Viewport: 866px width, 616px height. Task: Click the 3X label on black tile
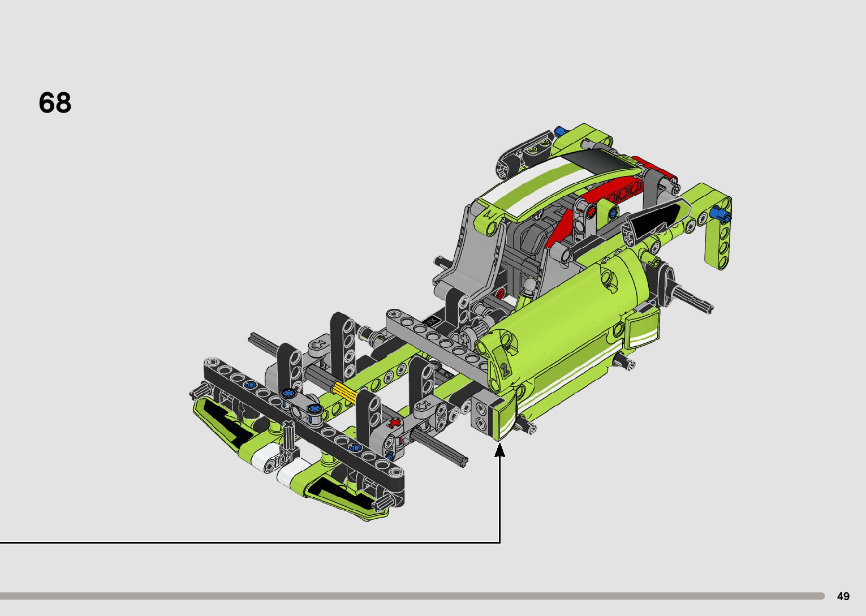(432, 321)
